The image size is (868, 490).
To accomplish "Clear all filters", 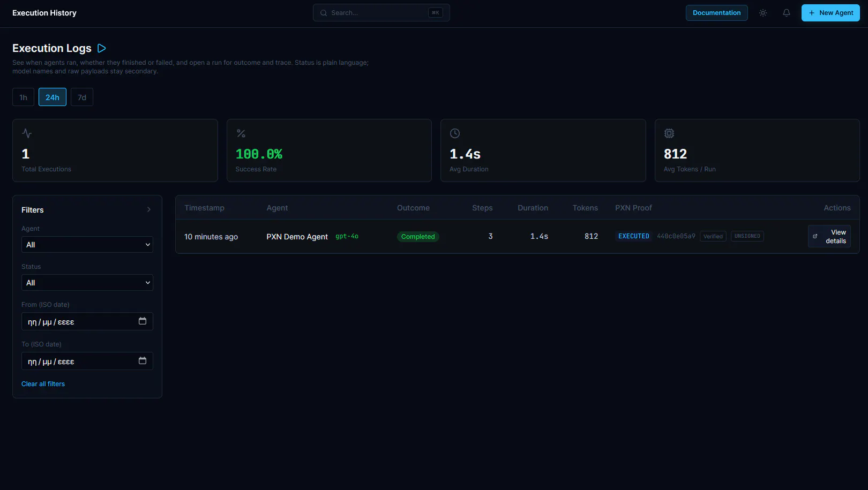I will pyautogui.click(x=43, y=384).
